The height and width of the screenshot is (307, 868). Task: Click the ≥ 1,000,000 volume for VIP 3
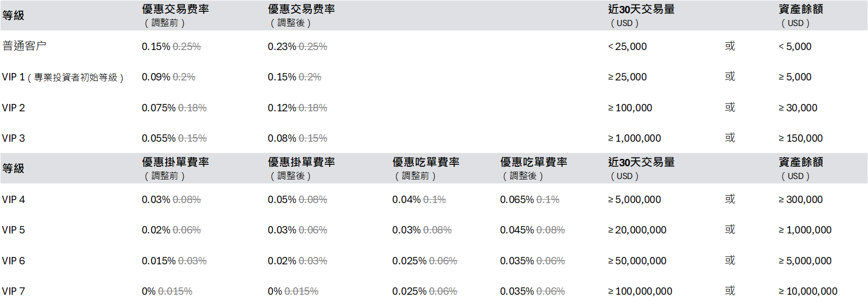pos(635,138)
